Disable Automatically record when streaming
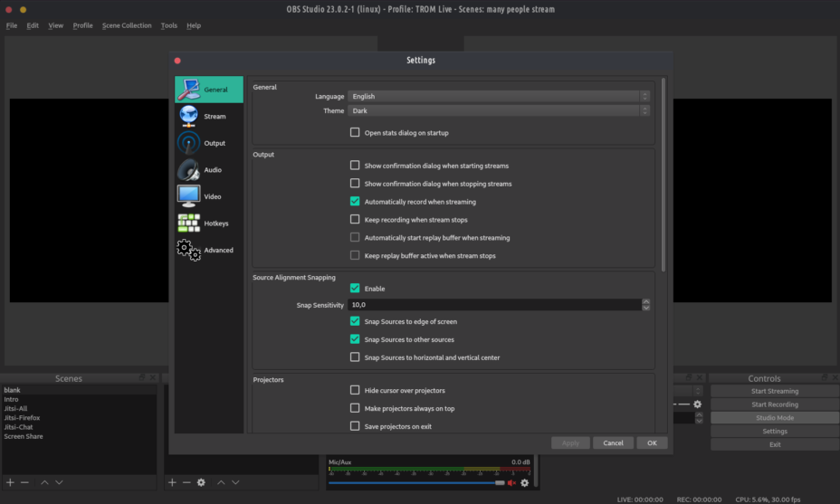 click(x=355, y=202)
